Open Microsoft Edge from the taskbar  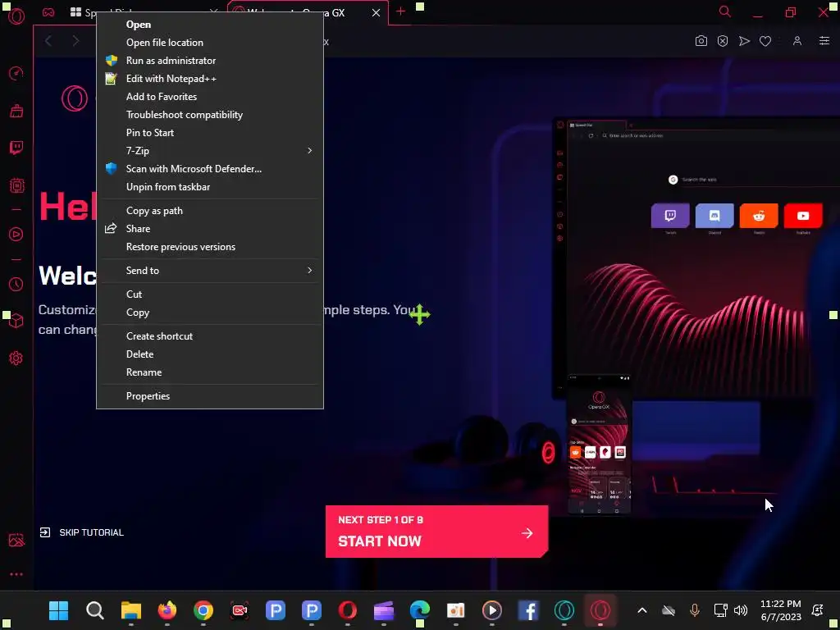(420, 610)
